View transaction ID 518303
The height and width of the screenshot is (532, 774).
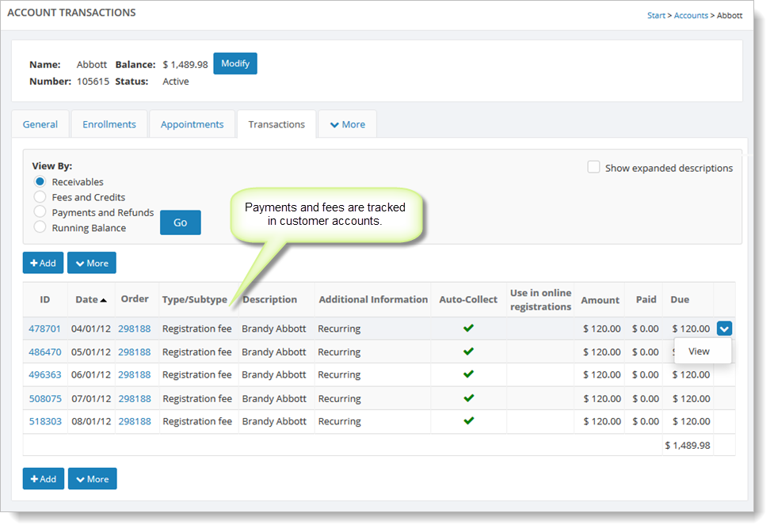tap(45, 421)
